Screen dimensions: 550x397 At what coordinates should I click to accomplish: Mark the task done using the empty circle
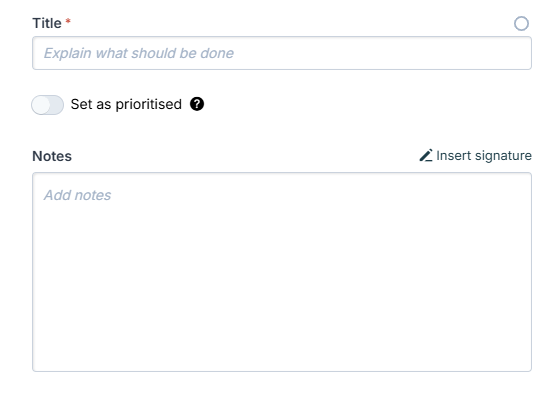521,23
